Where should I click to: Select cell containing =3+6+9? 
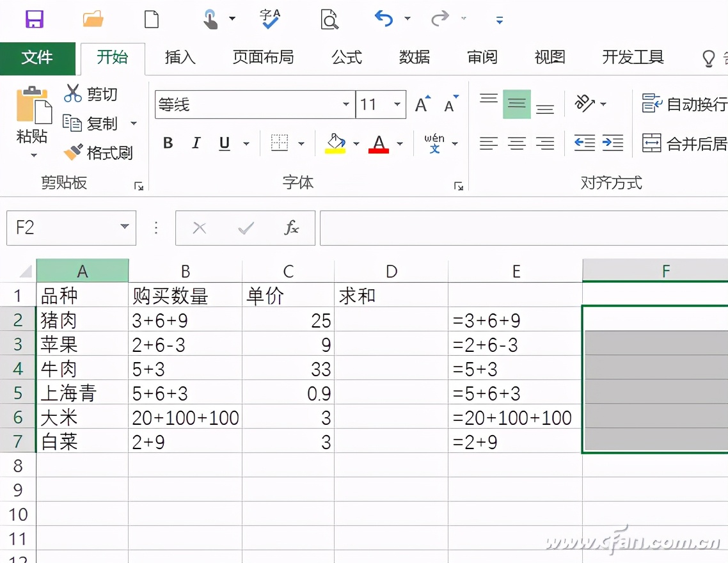pos(515,321)
